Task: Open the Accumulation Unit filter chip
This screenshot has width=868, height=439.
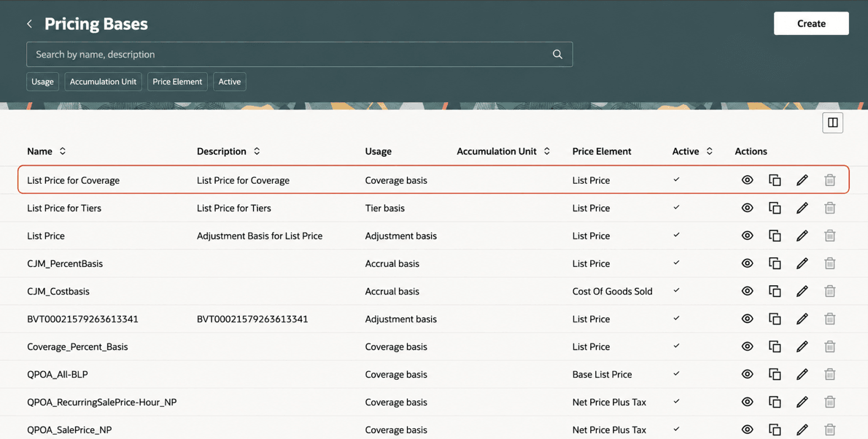Action: coord(103,82)
